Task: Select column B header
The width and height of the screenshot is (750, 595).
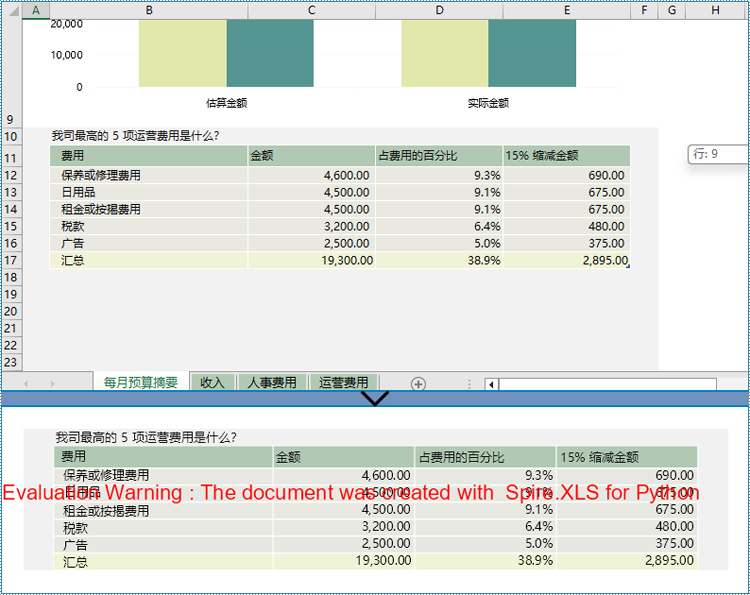Action: pos(149,10)
